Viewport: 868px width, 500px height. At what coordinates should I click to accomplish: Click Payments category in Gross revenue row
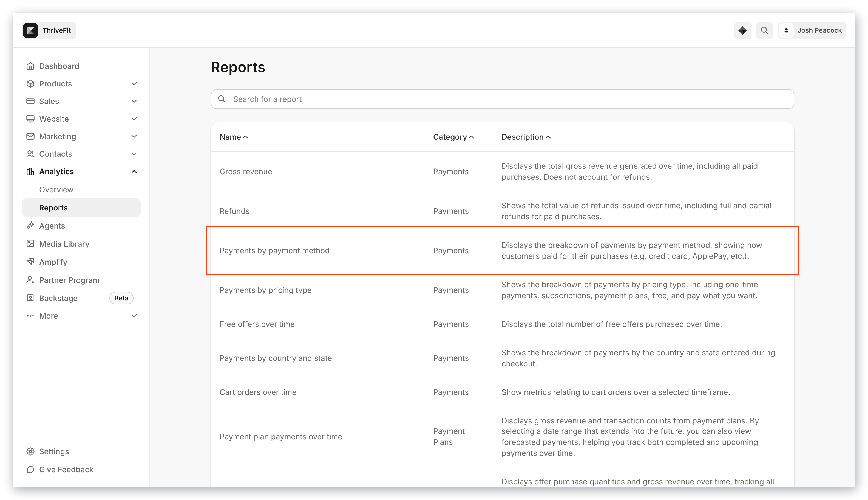(450, 171)
